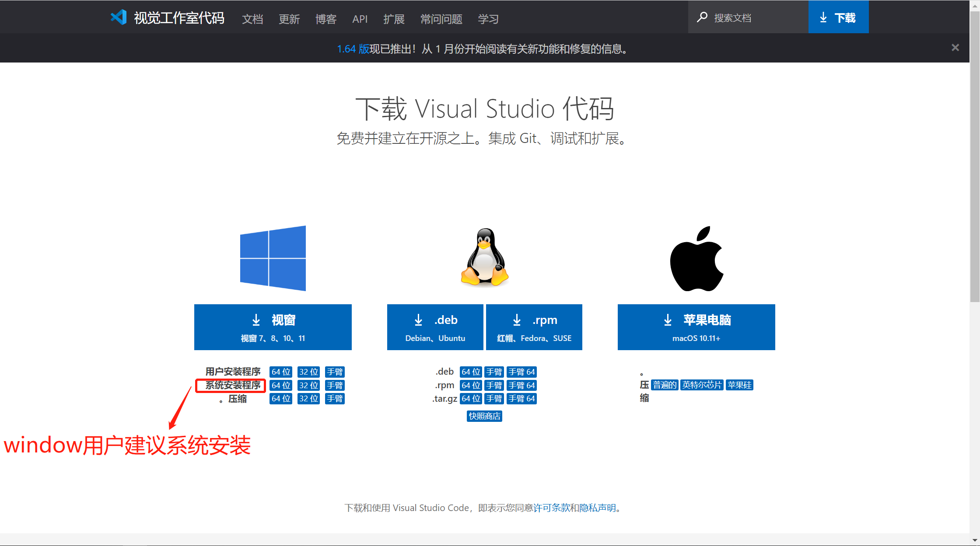
Task: Download macOS 普遍的 universal build
Action: coord(665,385)
